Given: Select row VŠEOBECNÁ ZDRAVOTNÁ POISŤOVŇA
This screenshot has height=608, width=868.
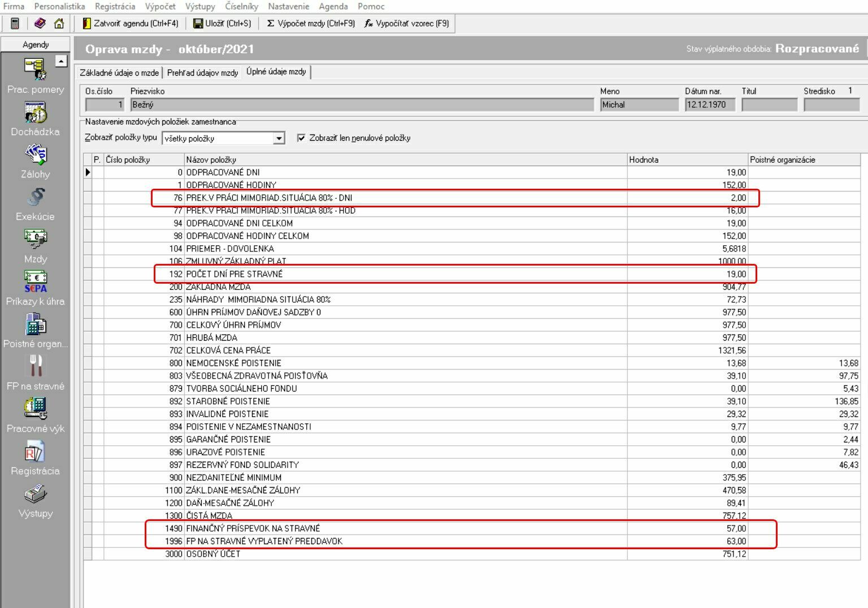Looking at the screenshot, I should pyautogui.click(x=472, y=376).
